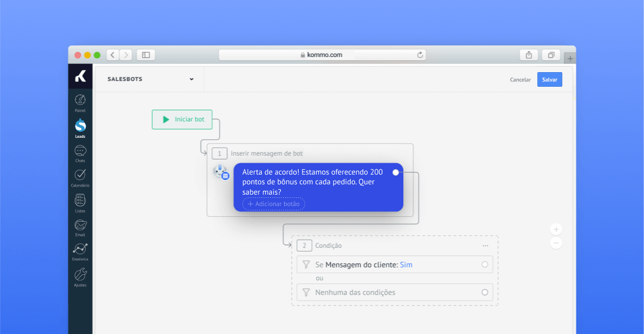Open Estatística analytics icon
This screenshot has height=334, width=644.
80,249
